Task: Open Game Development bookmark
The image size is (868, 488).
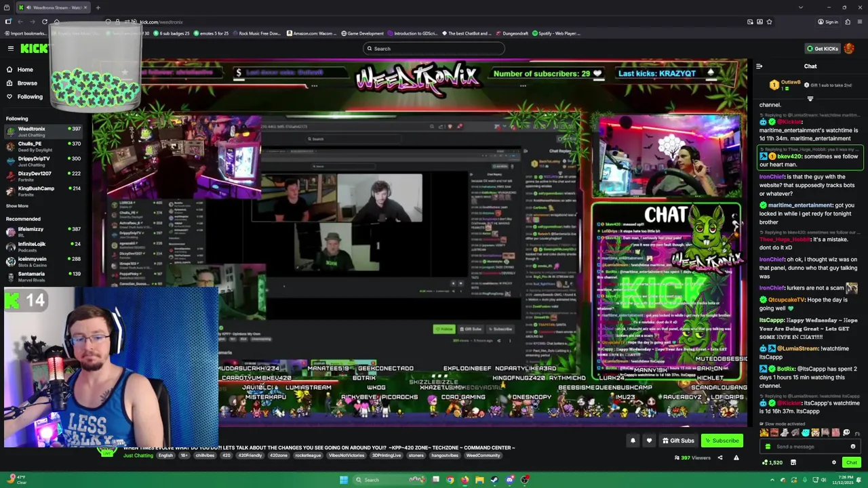Action: pos(362,33)
